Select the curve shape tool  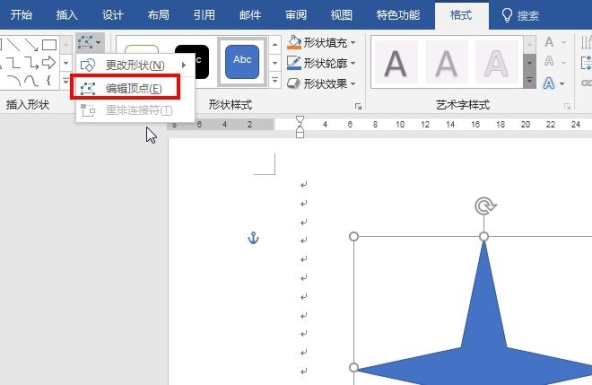[x=31, y=80]
